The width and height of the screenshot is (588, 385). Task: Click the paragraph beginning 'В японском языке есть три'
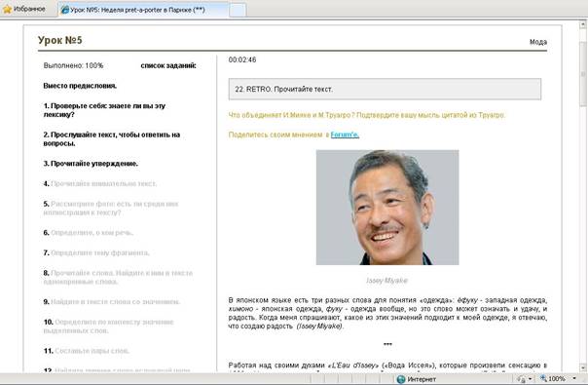point(387,313)
